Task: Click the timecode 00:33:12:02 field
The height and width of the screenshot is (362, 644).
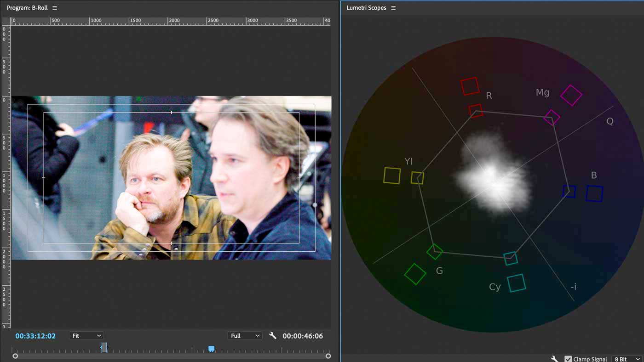Action: tap(35, 335)
